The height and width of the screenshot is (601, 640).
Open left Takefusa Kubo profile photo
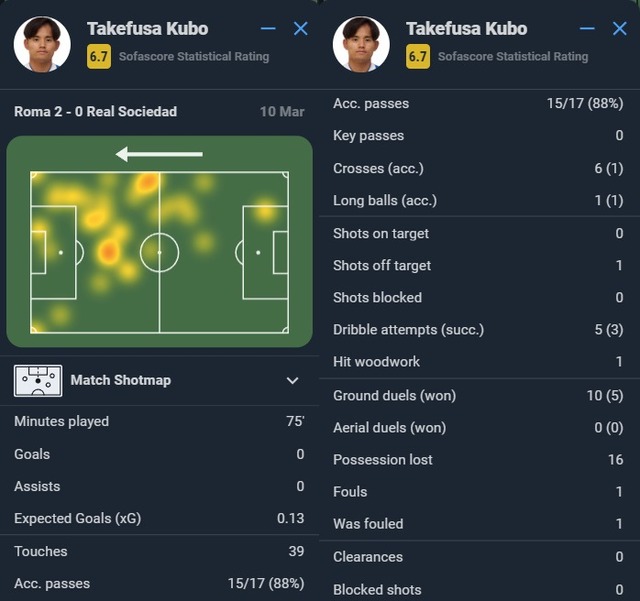click(x=42, y=44)
